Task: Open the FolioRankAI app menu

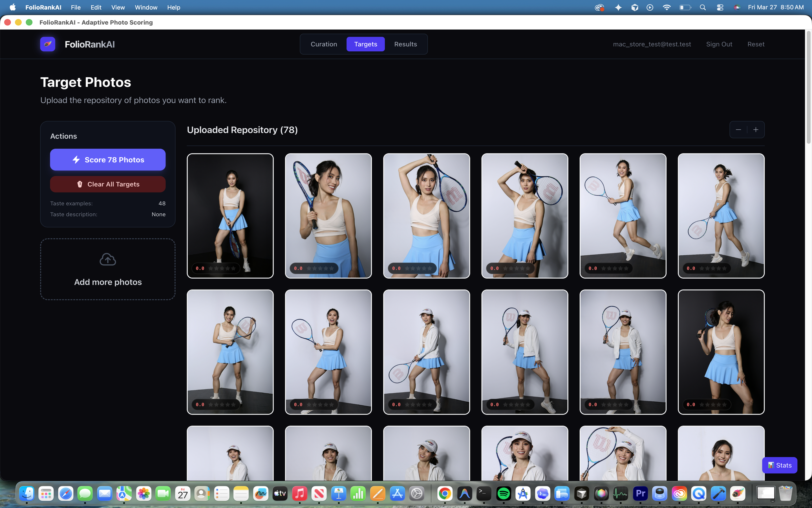Action: [x=43, y=7]
